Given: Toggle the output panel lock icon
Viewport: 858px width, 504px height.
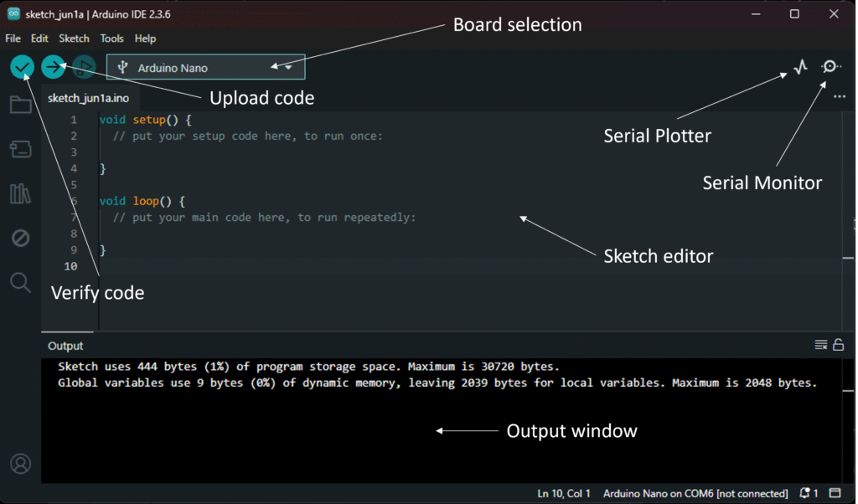Looking at the screenshot, I should pos(839,345).
